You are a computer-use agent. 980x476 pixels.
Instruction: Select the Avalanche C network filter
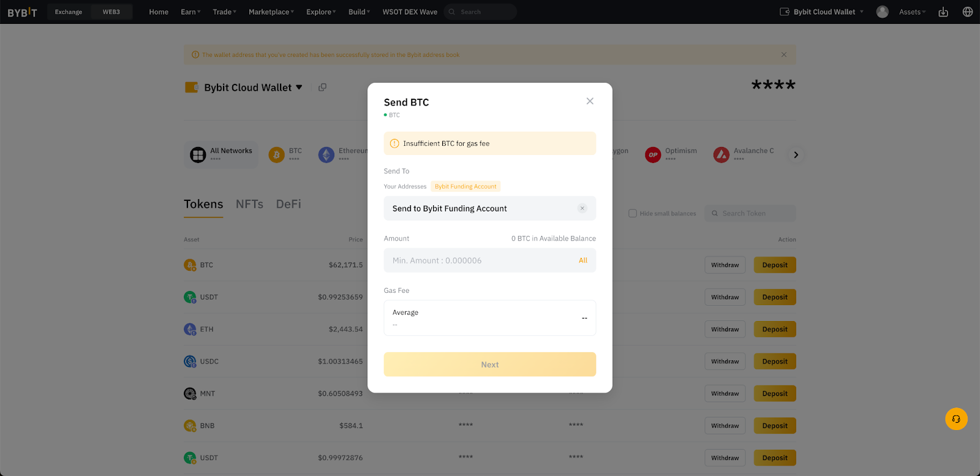point(744,154)
